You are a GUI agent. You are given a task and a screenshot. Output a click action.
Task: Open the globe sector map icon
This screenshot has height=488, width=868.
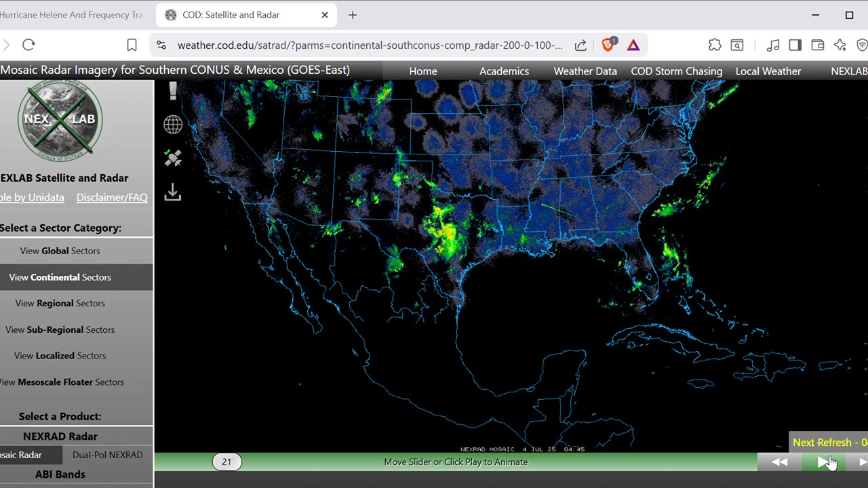(173, 125)
